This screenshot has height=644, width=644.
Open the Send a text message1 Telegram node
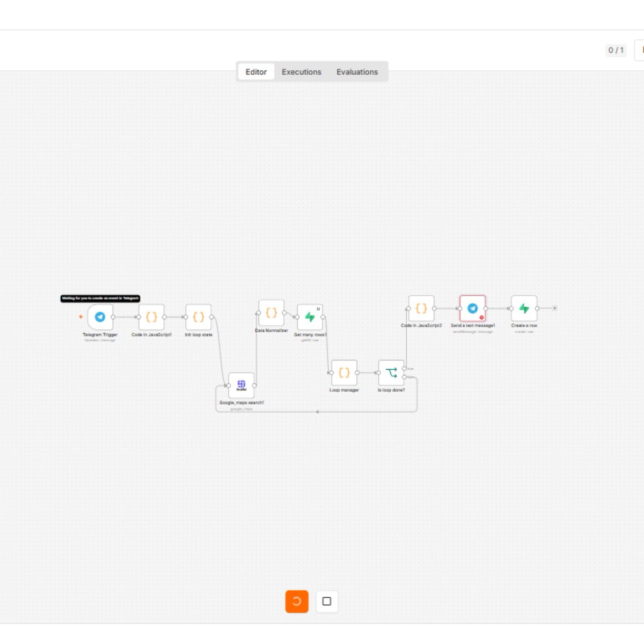coord(473,309)
